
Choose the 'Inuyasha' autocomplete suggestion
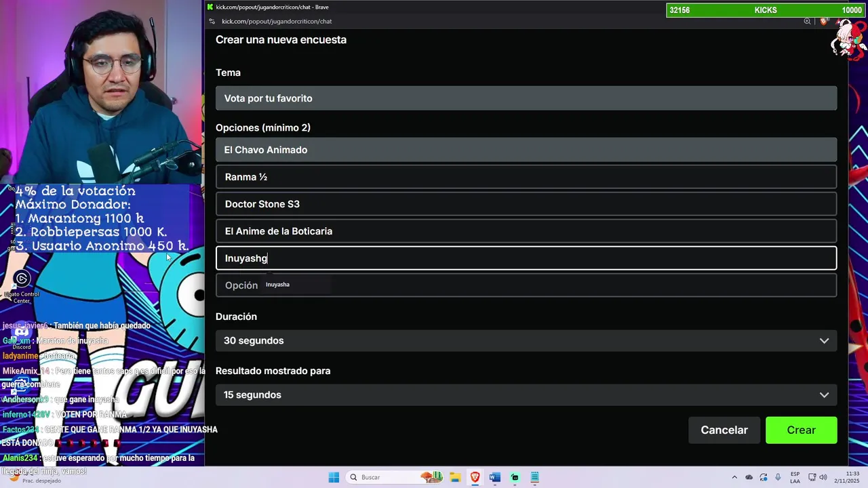point(278,285)
